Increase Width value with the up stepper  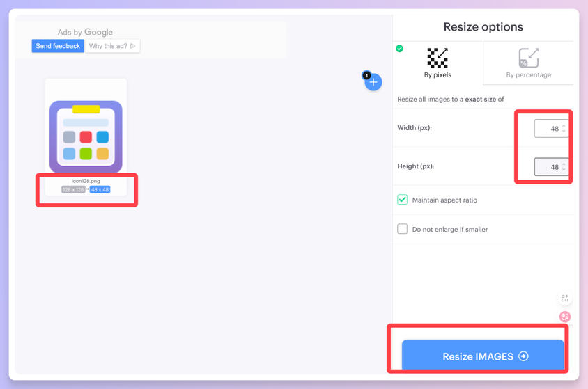click(x=564, y=126)
